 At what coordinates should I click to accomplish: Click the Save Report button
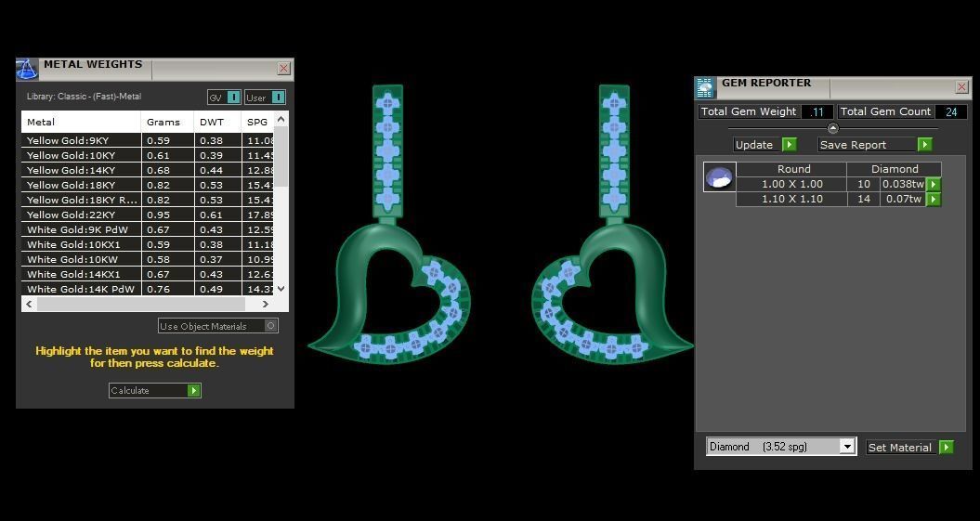pos(875,145)
